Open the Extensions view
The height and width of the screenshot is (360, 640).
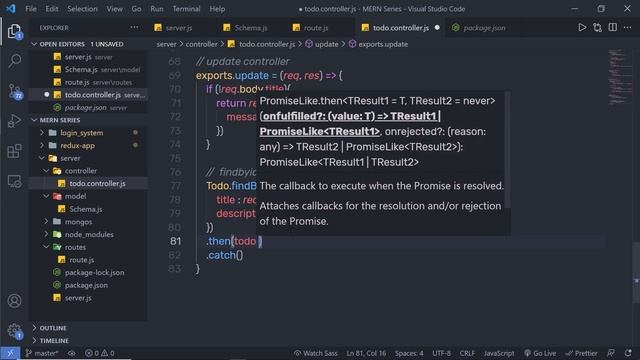point(14,151)
